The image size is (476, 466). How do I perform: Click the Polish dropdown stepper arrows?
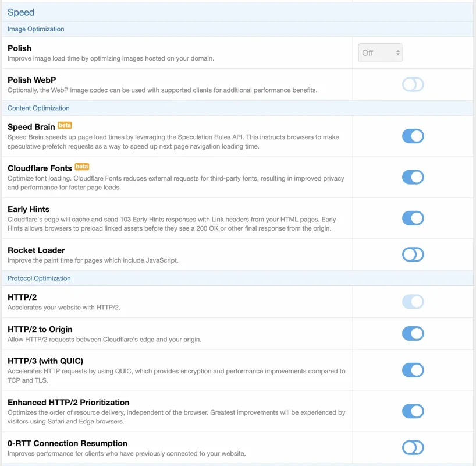coord(398,52)
